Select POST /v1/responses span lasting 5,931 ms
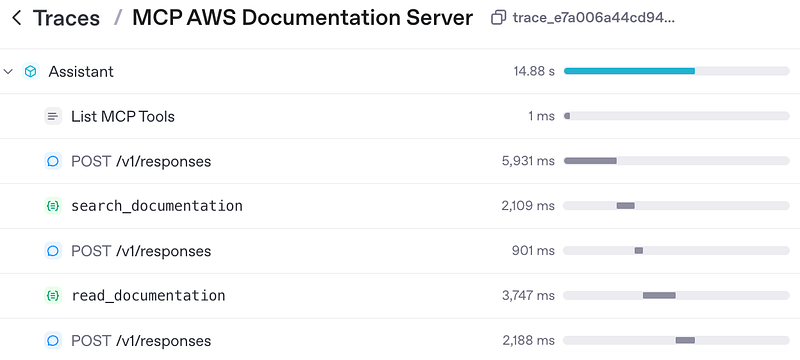 [x=141, y=162]
